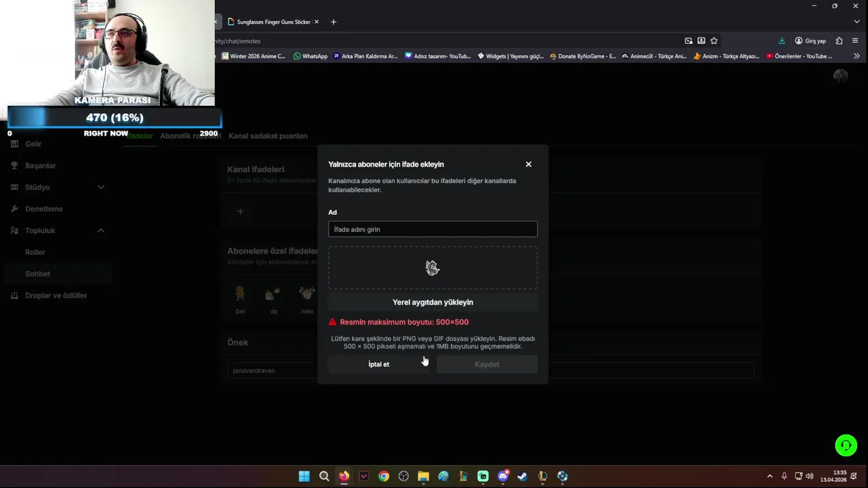
Task: Open Steam from taskbar
Action: 522,476
